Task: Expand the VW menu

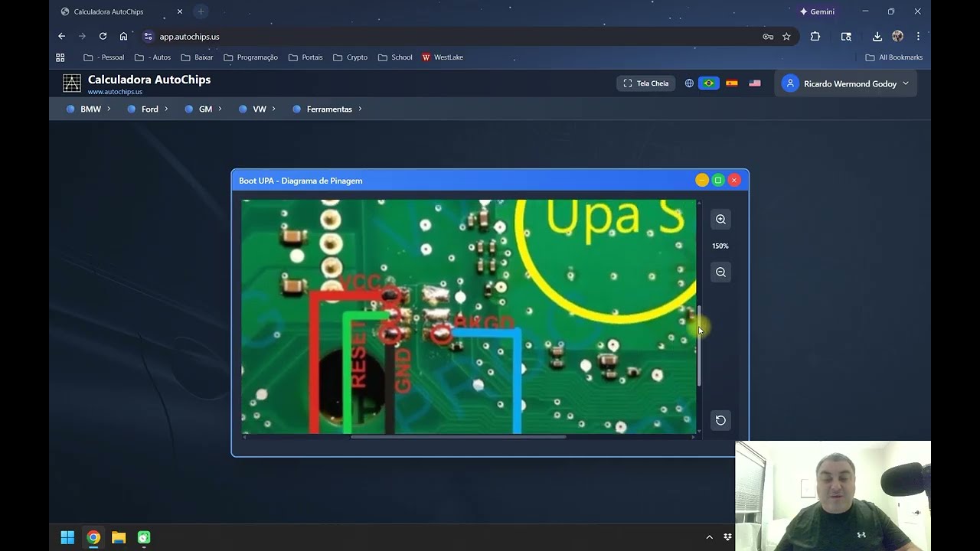Action: pos(258,109)
